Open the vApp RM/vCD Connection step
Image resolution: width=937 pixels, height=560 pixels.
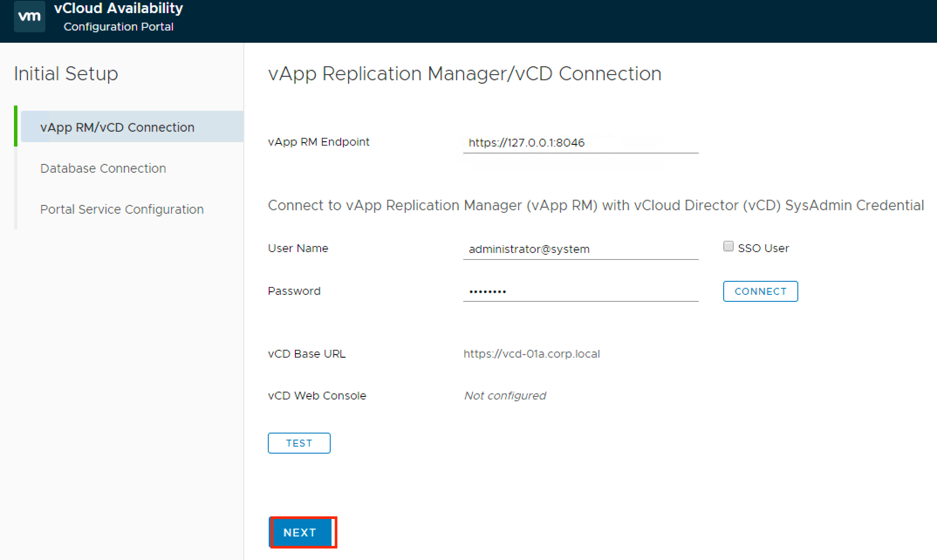click(x=117, y=127)
